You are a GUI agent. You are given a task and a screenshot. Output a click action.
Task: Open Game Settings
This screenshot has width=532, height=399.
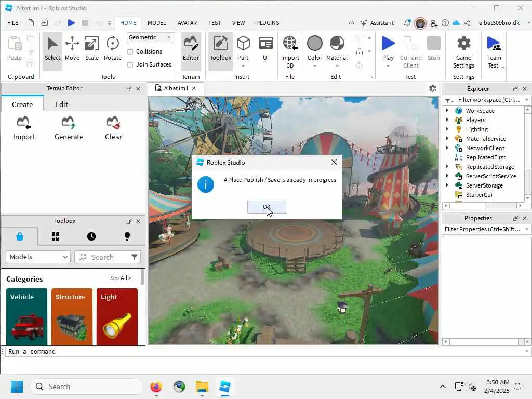tap(463, 51)
